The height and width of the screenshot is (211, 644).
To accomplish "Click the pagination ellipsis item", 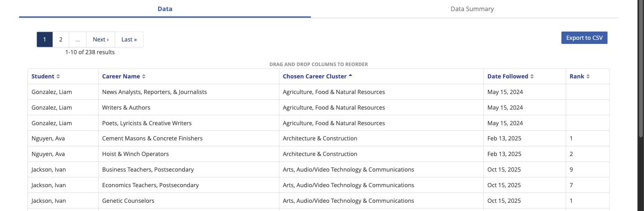I will click(78, 39).
